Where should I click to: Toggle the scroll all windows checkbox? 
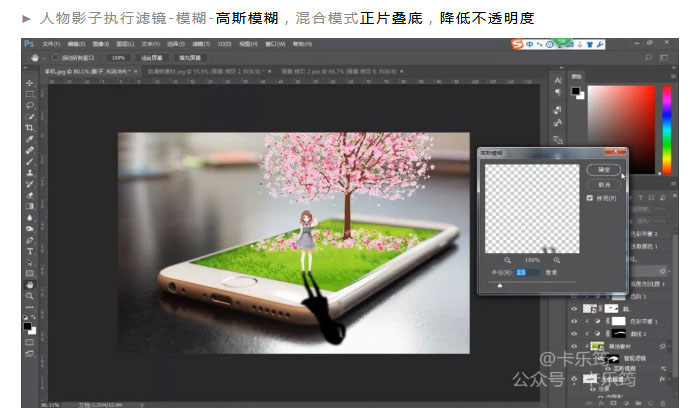point(55,58)
